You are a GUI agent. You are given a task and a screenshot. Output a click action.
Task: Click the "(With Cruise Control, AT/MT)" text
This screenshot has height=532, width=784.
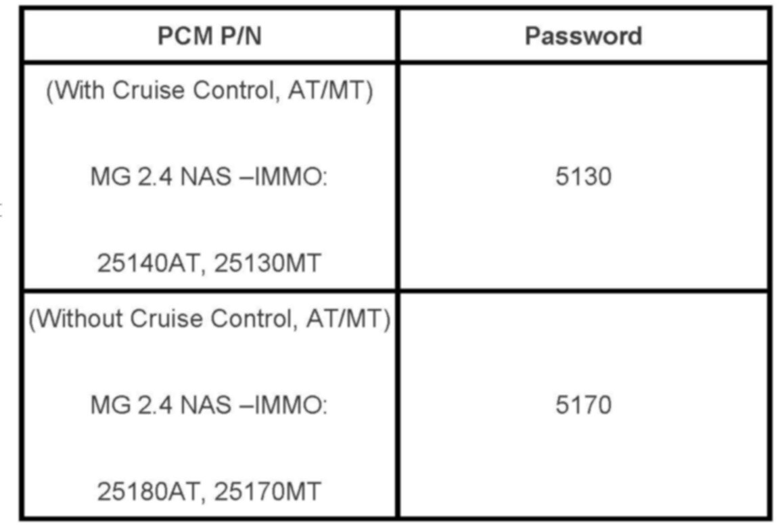pyautogui.click(x=209, y=91)
